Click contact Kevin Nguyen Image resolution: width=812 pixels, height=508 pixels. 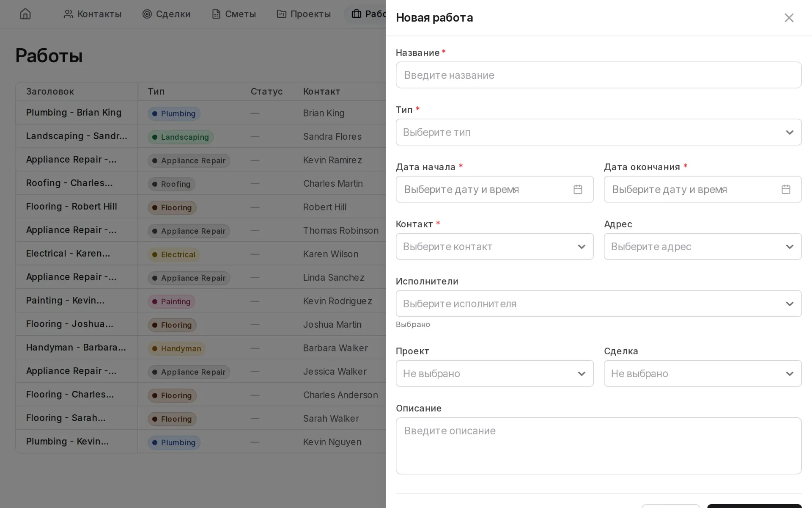[x=332, y=442]
